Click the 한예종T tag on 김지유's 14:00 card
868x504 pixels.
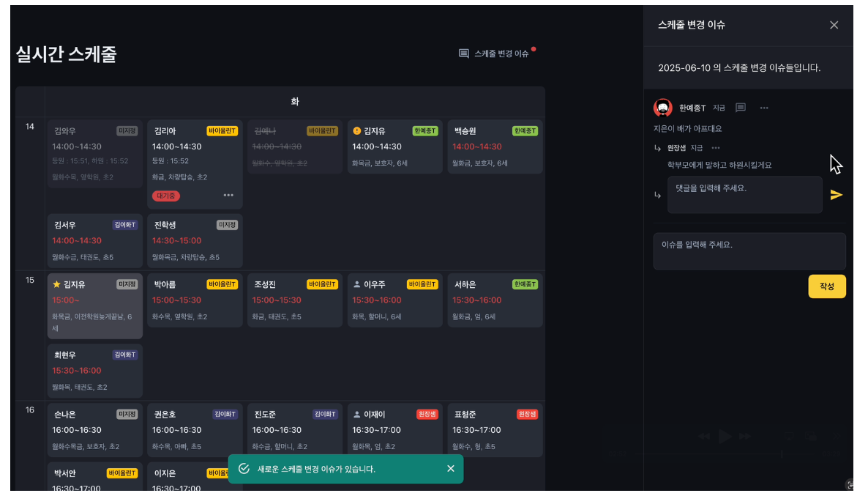coord(424,130)
